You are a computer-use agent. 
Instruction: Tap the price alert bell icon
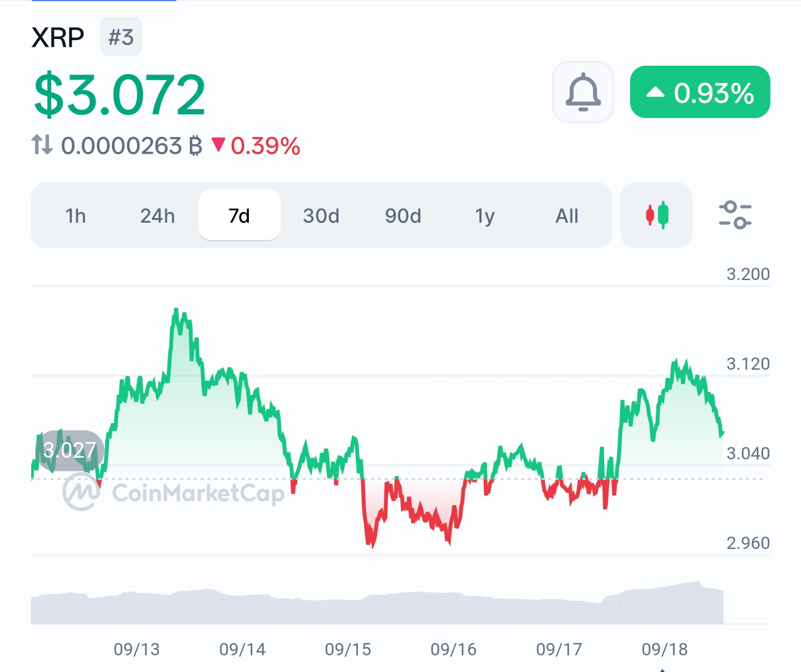[x=583, y=92]
